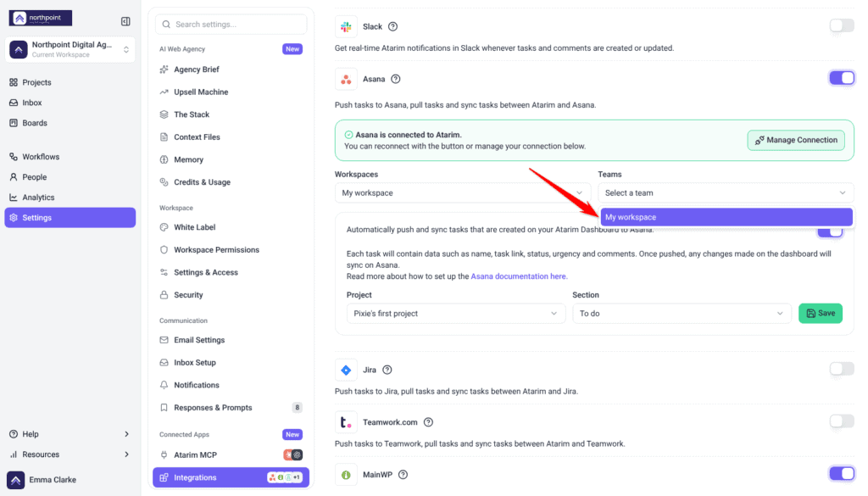Screen dimensions: 868x496
Task: Focus the Search settings field
Action: 231,25
